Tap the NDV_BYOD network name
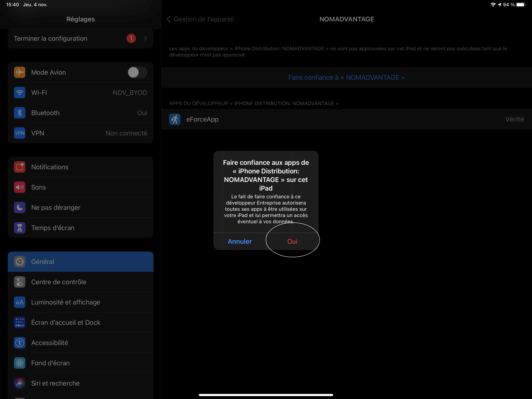This screenshot has height=399, width=532. [x=130, y=93]
